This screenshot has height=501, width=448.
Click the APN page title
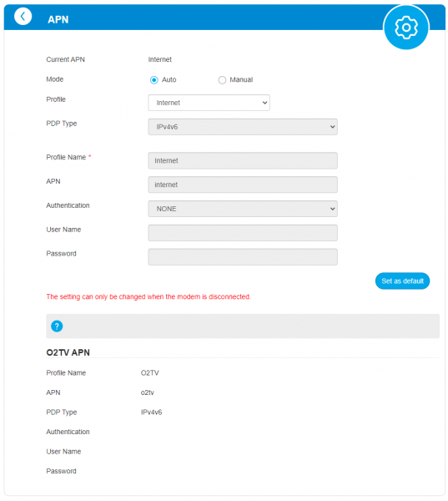pyautogui.click(x=58, y=19)
